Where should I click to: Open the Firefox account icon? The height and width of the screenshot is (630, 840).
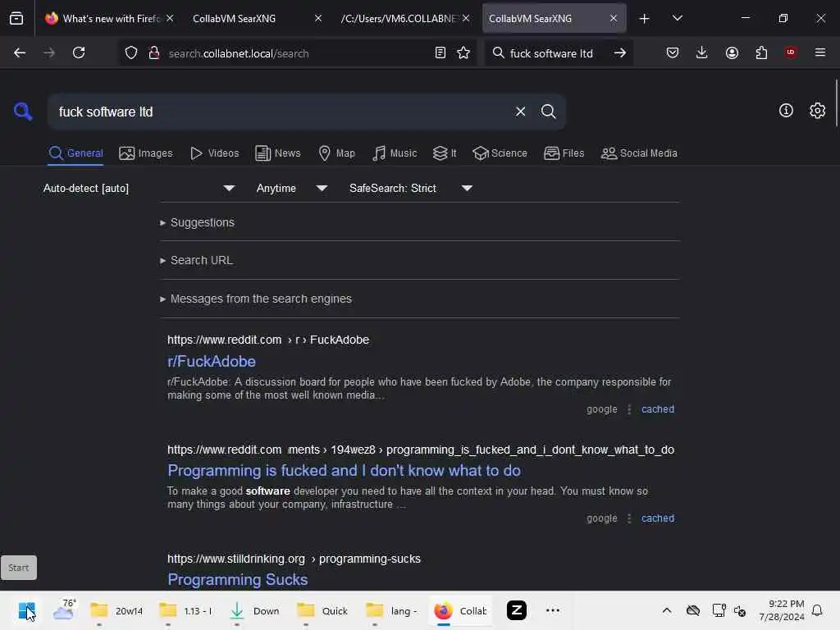point(732,52)
